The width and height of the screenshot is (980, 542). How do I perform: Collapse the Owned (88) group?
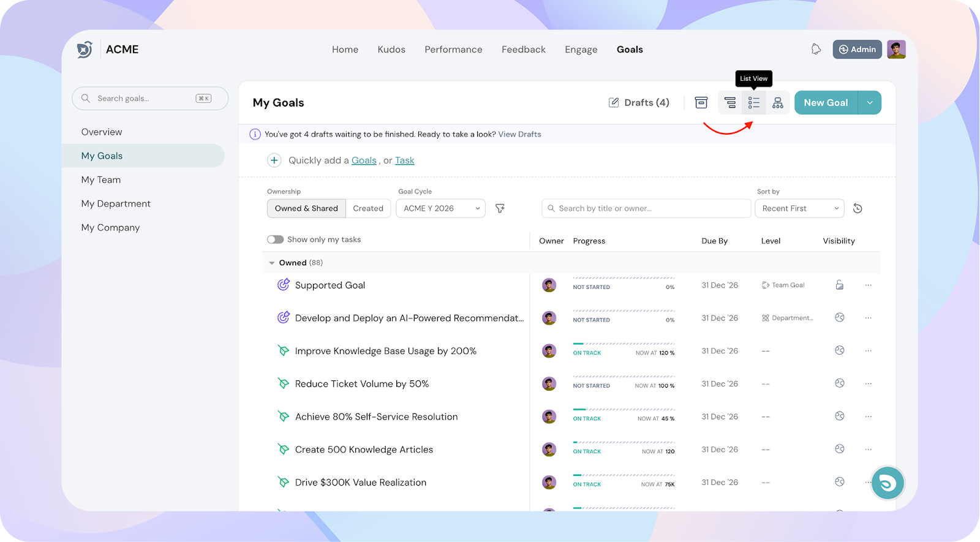[272, 263]
